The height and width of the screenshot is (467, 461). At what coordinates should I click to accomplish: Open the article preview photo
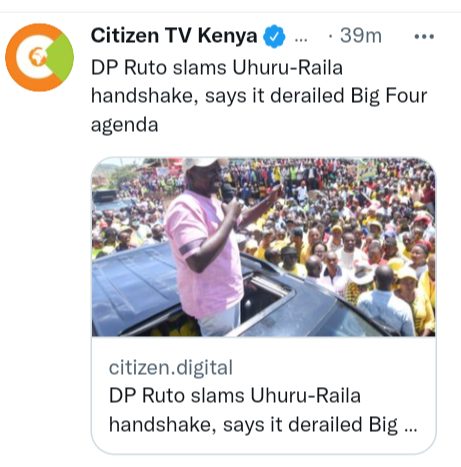[263, 247]
